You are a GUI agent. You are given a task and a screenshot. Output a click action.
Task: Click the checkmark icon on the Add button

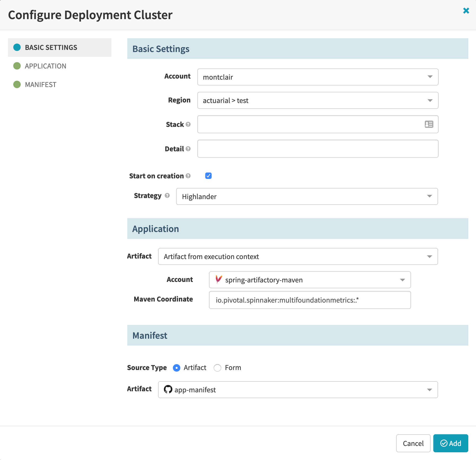point(444,443)
